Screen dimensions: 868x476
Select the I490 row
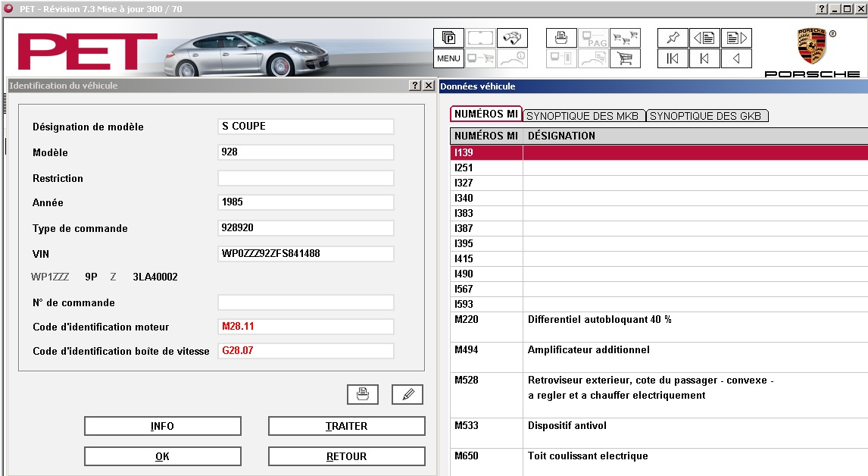[x=659, y=274]
